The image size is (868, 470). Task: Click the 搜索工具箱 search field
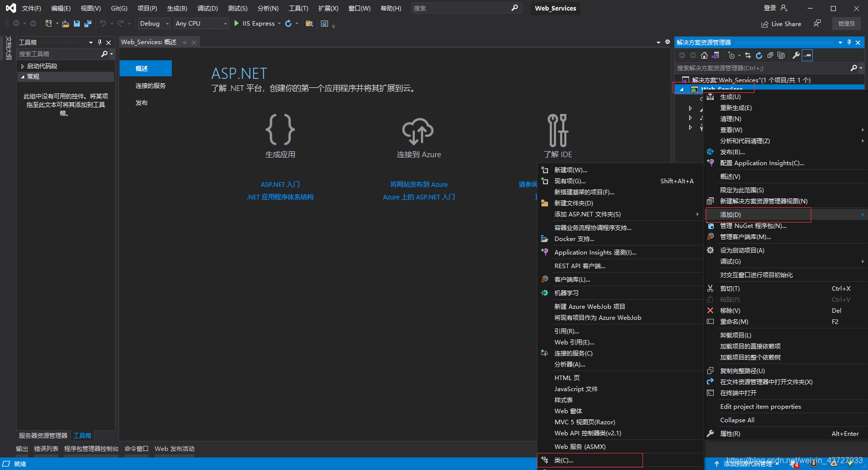(x=59, y=54)
